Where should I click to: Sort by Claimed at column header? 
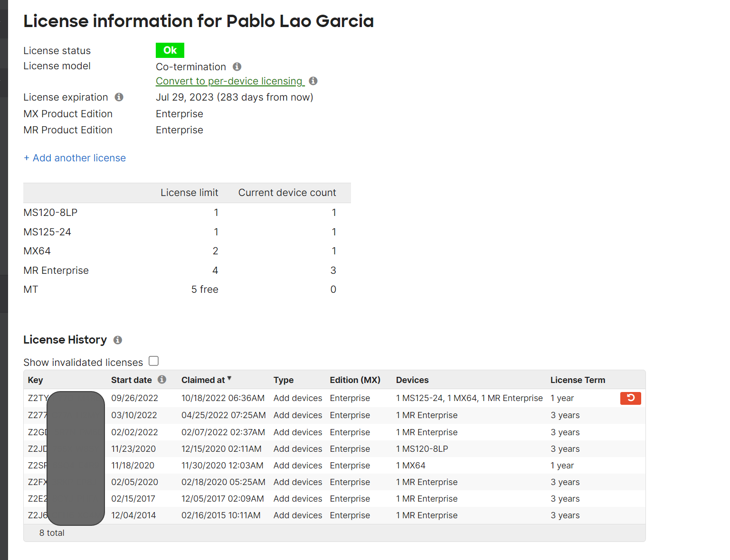tap(203, 380)
